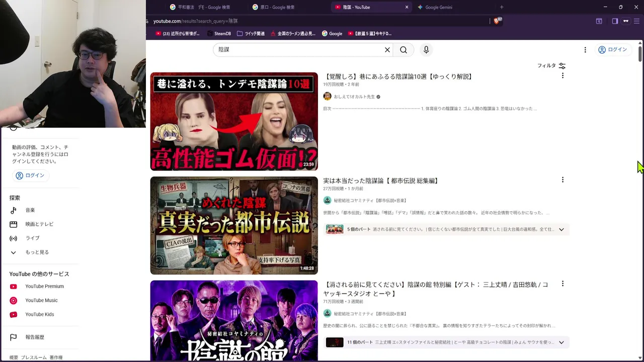Viewport: 644px width, 362px height.
Task: Open YouTube Kids in the sidebar
Action: click(x=39, y=315)
